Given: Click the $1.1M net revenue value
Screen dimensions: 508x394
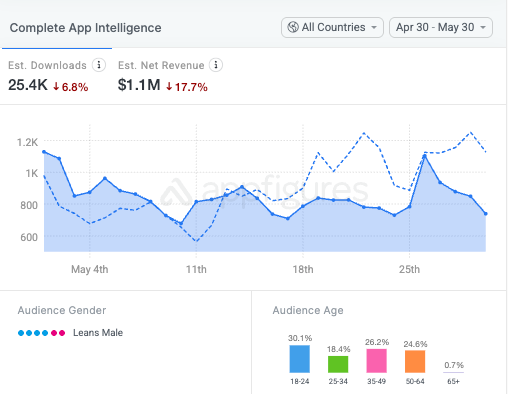Looking at the screenshot, I should (x=139, y=85).
